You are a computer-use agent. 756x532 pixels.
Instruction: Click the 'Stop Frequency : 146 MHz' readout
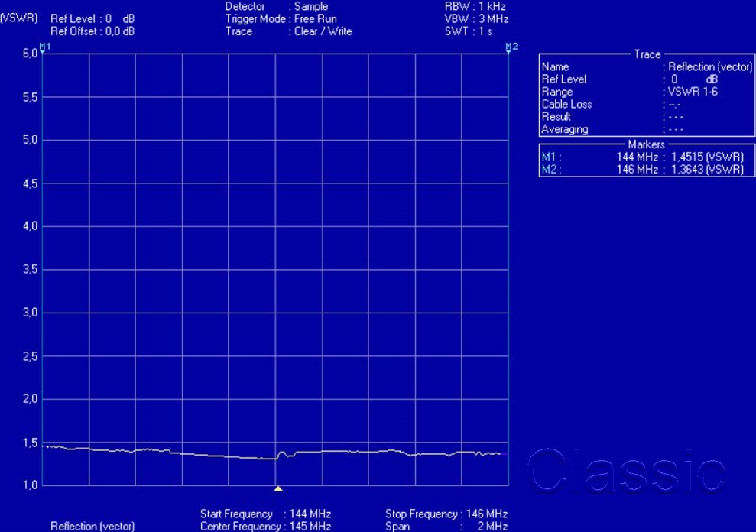446,514
